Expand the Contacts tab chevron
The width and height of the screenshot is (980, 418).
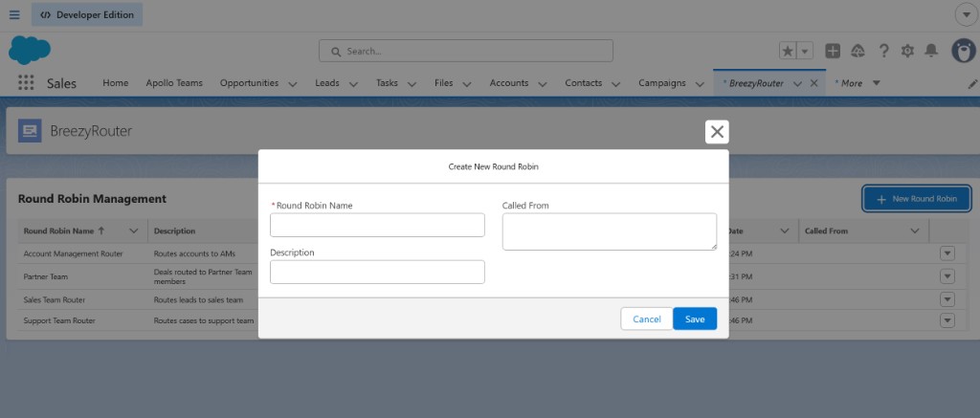click(x=615, y=84)
